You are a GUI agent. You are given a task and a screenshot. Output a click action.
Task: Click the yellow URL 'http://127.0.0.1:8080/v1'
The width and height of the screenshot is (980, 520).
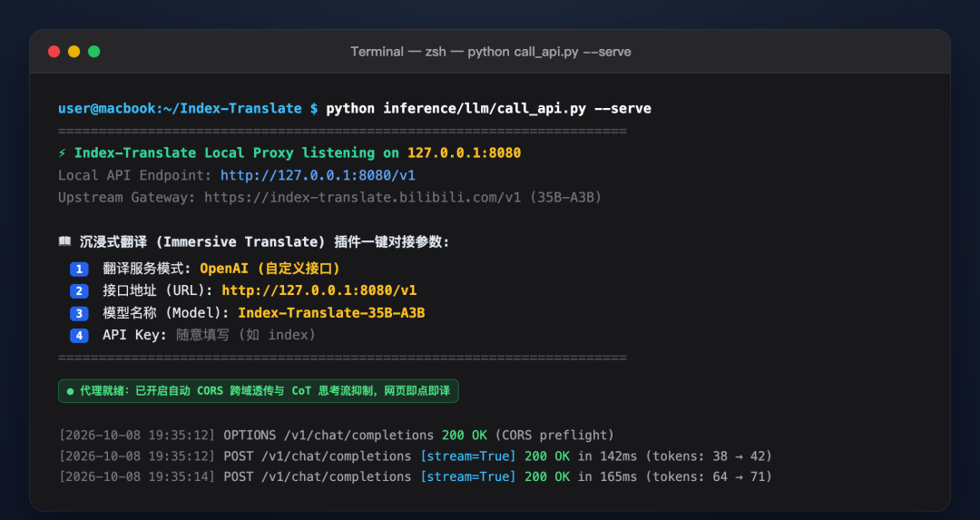point(318,290)
